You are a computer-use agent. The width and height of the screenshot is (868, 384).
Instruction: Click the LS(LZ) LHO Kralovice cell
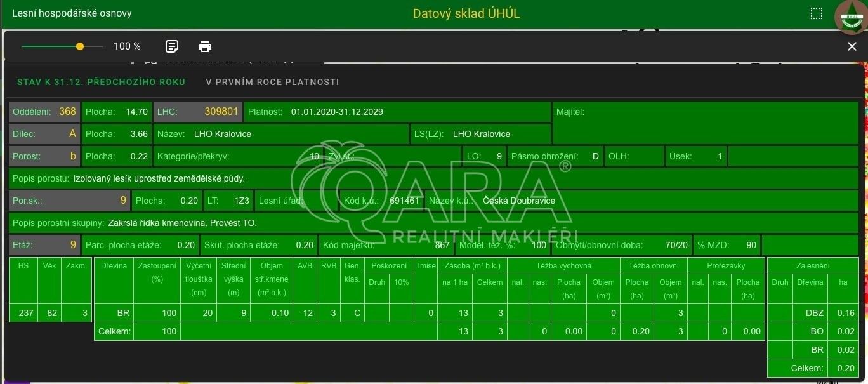480,134
